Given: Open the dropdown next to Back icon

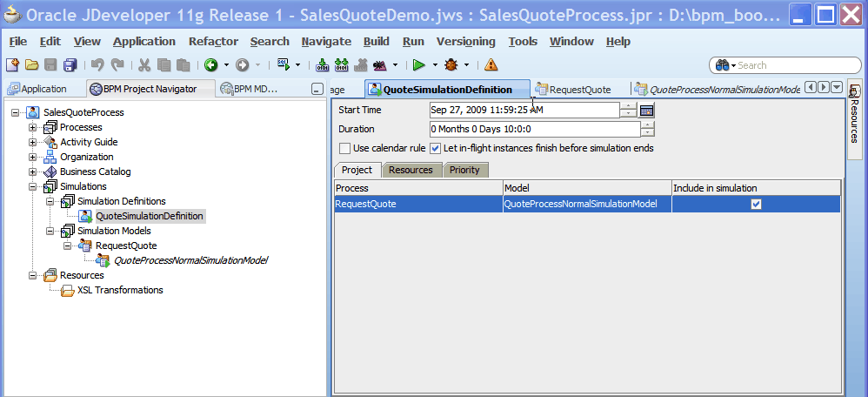Looking at the screenshot, I should (x=226, y=65).
